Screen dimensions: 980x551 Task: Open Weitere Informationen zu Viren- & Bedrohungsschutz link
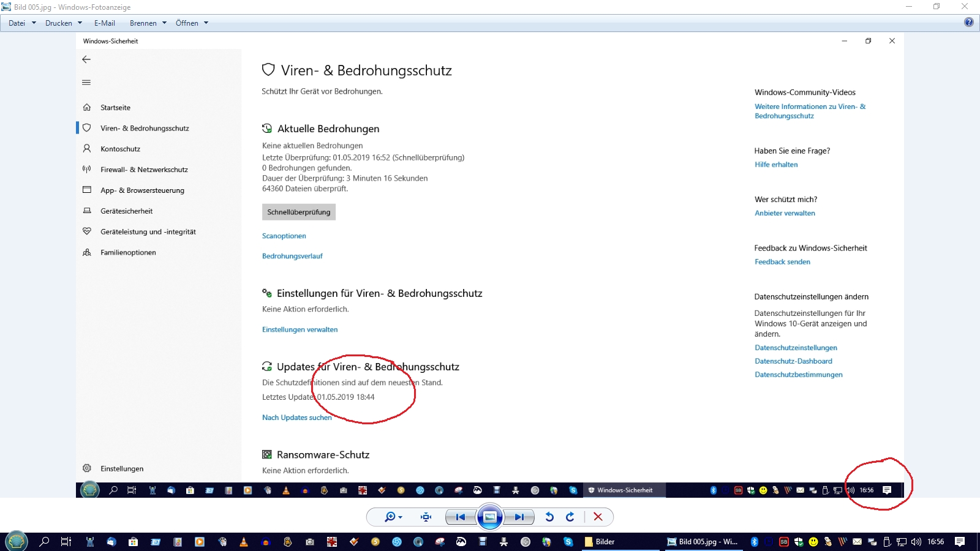[x=810, y=111]
